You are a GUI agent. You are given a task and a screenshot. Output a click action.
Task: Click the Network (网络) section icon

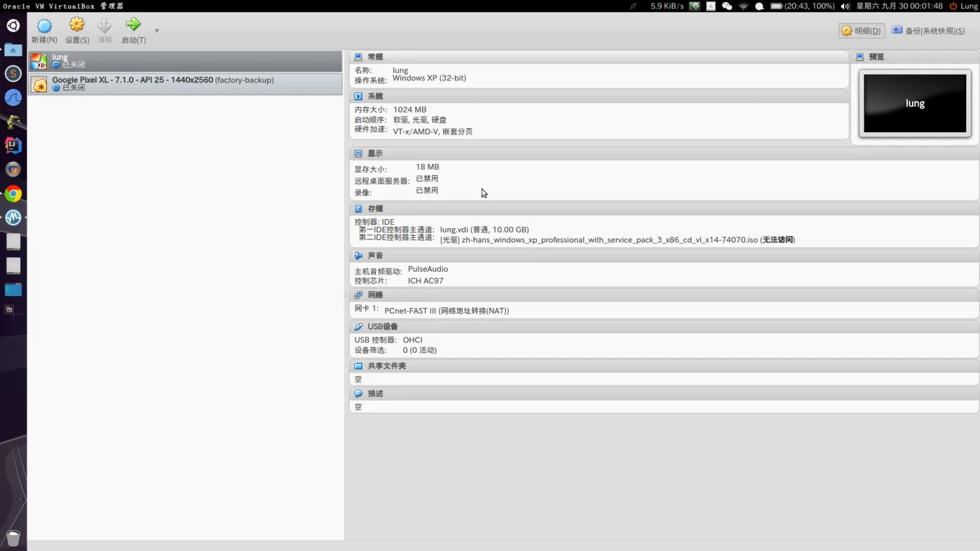point(358,295)
